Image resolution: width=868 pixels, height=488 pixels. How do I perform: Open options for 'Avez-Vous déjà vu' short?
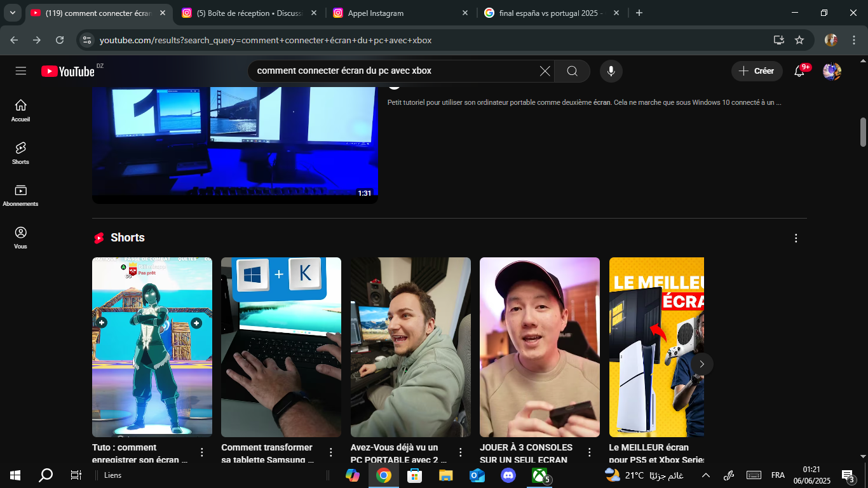[460, 452]
